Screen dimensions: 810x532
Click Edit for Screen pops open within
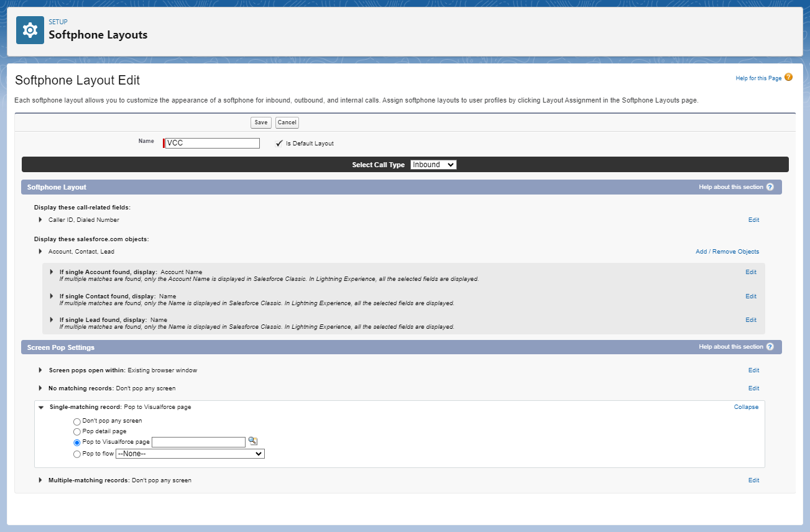click(x=753, y=370)
